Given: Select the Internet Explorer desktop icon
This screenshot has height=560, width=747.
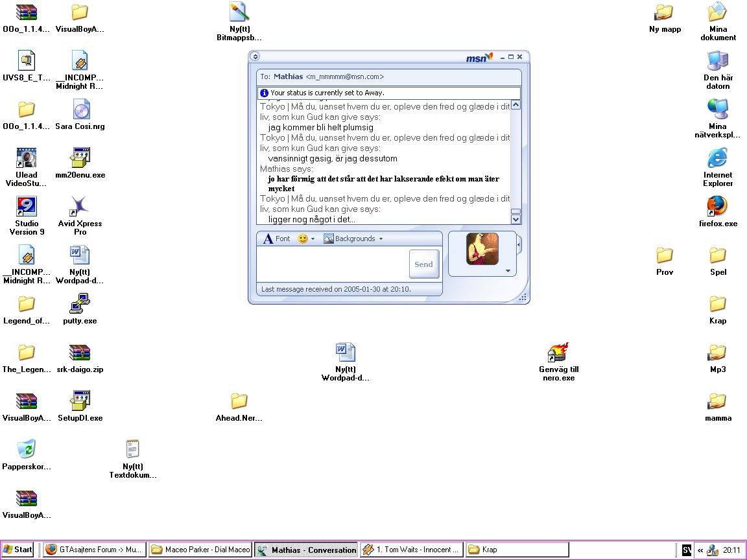Looking at the screenshot, I should click(x=718, y=167).
